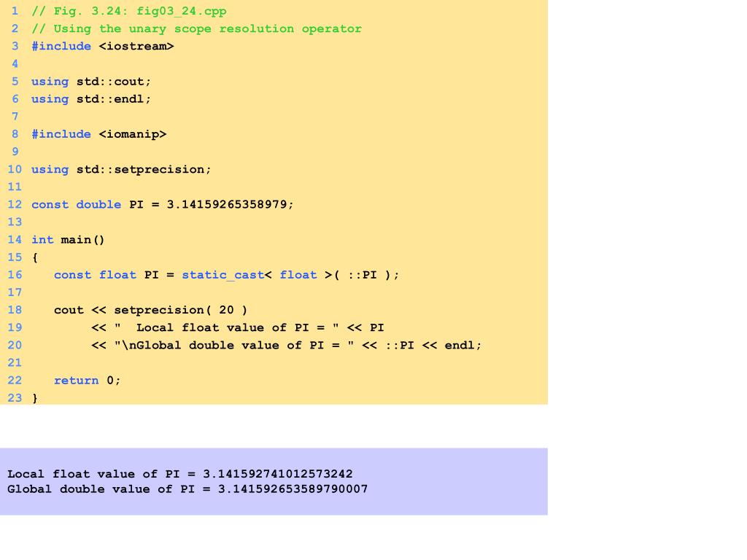Click "::PI" on line 20
Image resolution: width=747 pixels, height=560 pixels.
pyautogui.click(x=399, y=345)
